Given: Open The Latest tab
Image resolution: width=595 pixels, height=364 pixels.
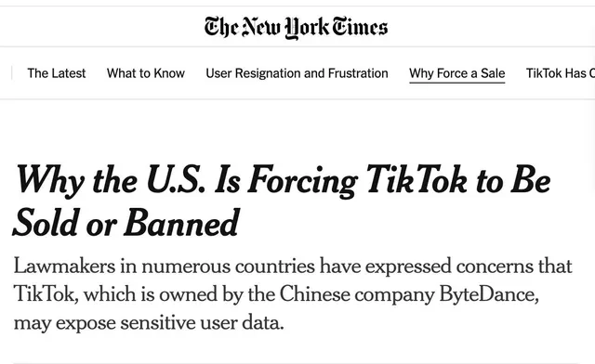Looking at the screenshot, I should [x=57, y=73].
